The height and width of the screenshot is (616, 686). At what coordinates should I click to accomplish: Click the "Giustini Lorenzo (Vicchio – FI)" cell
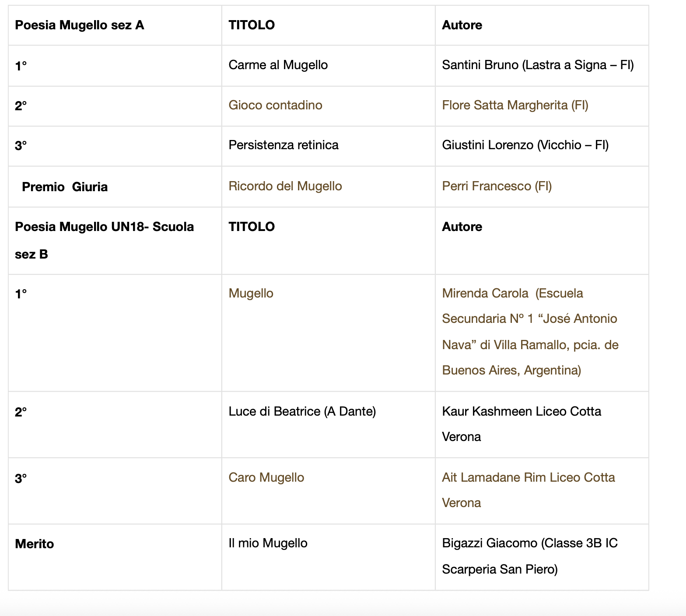525,145
